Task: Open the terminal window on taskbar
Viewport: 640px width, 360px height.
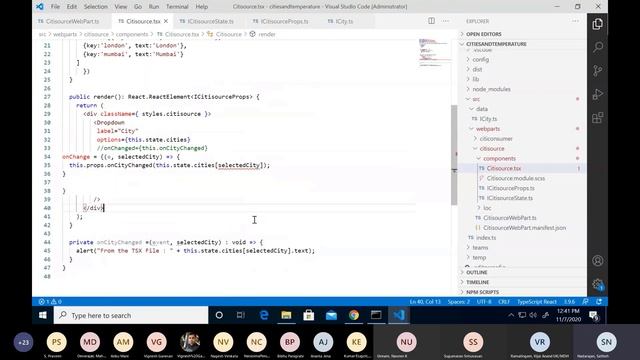Action: pyautogui.click(x=376, y=315)
